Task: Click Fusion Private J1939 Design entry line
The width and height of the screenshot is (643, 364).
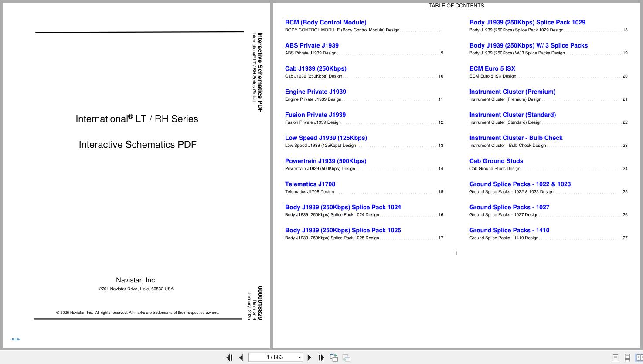Action: 364,122
